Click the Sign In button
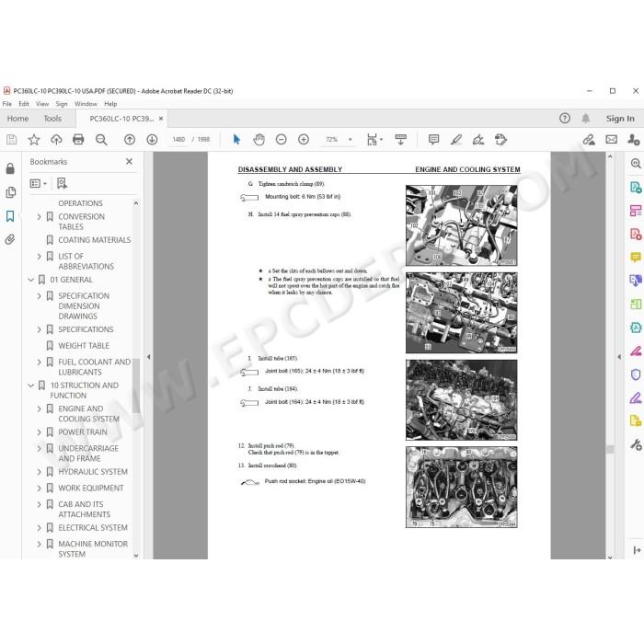 click(620, 119)
